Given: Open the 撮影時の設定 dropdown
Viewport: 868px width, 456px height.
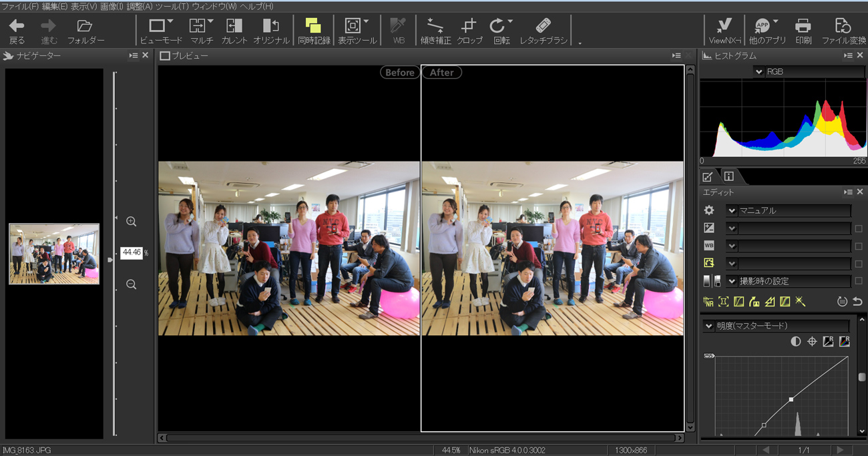Looking at the screenshot, I should (x=732, y=281).
